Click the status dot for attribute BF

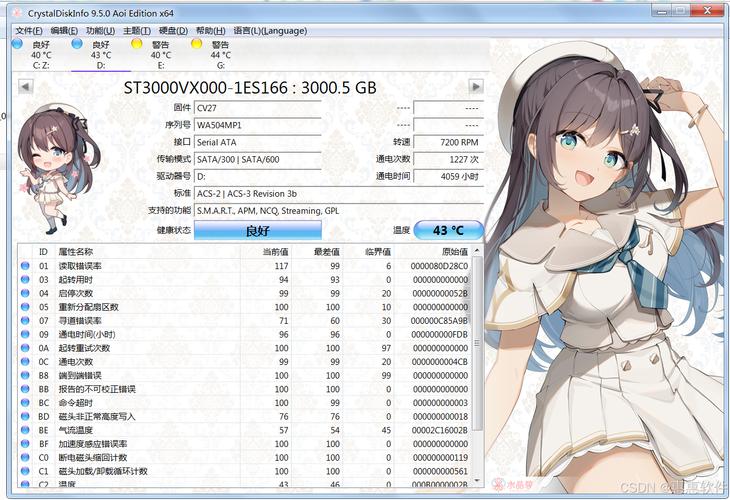(25, 444)
